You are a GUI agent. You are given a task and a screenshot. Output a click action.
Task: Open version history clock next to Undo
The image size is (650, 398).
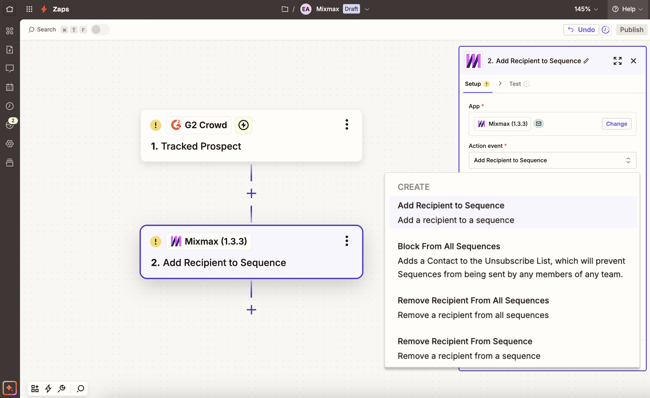(606, 29)
